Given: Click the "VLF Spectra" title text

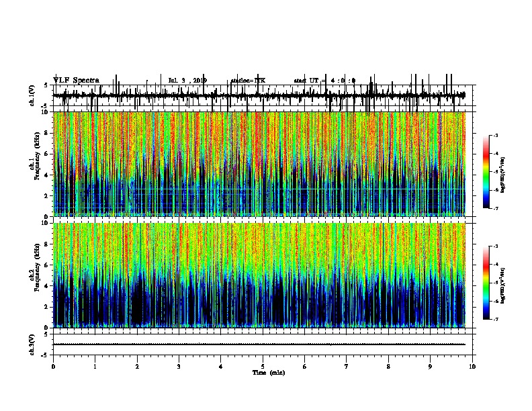Looking at the screenshot, I should click(x=76, y=81).
